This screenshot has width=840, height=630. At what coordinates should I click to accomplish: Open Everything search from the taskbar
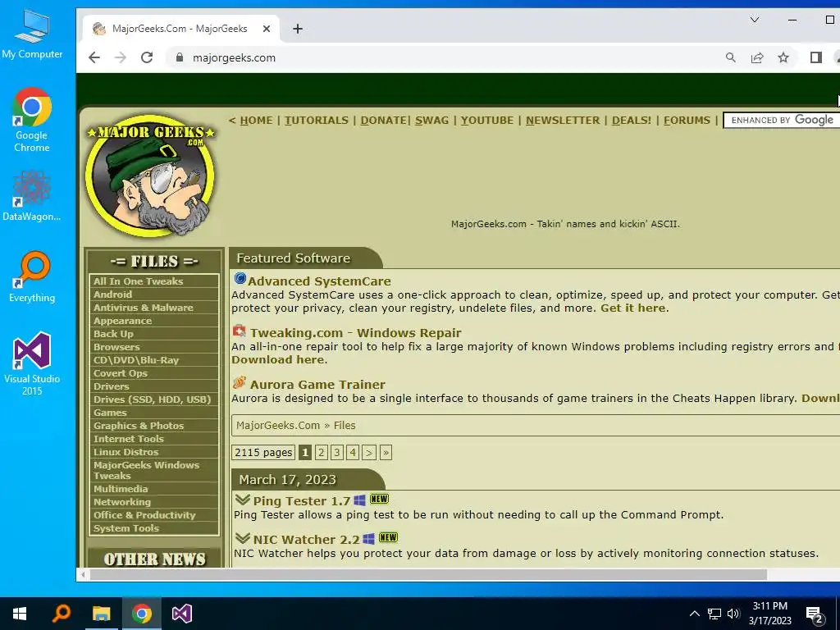point(61,614)
